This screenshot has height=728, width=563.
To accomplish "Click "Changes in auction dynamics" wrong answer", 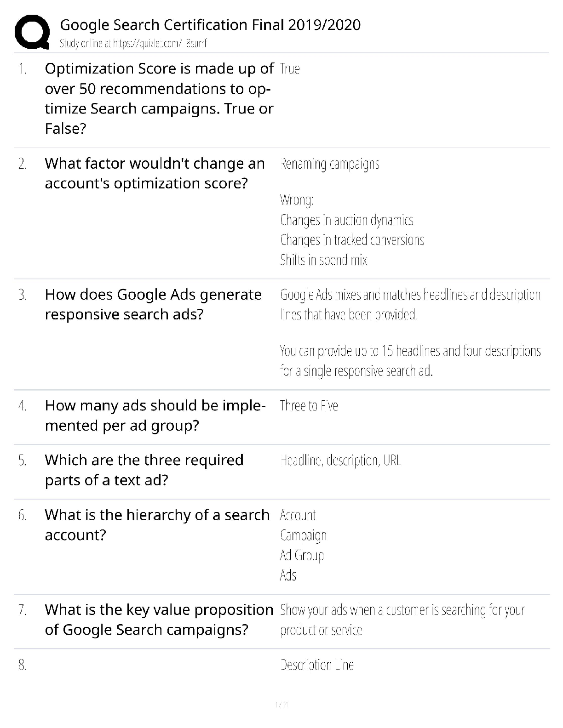I will 347,220.
